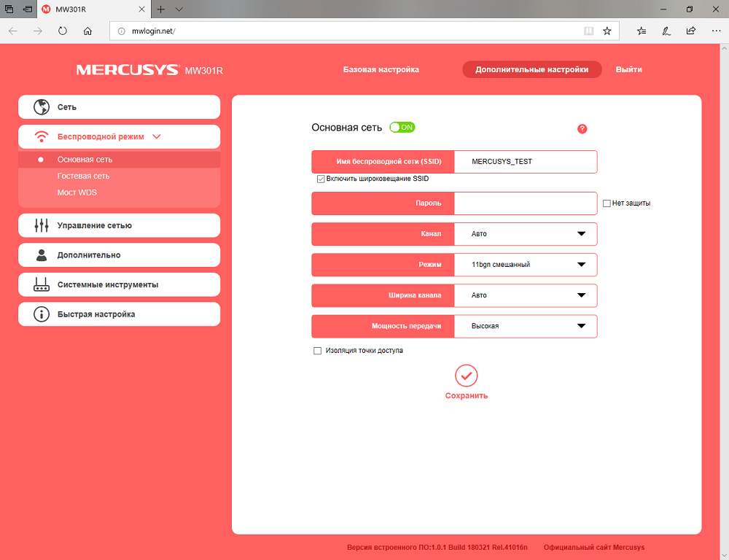729x560 pixels.
Task: Click the browser back arrow
Action: click(13, 31)
